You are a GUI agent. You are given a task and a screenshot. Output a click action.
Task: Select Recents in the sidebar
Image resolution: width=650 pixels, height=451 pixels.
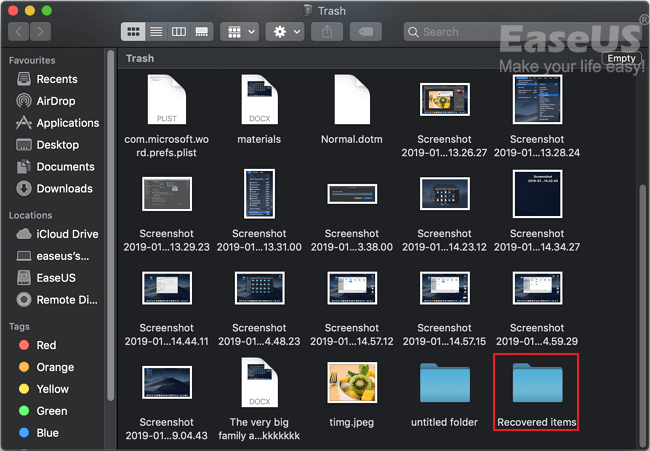point(57,79)
